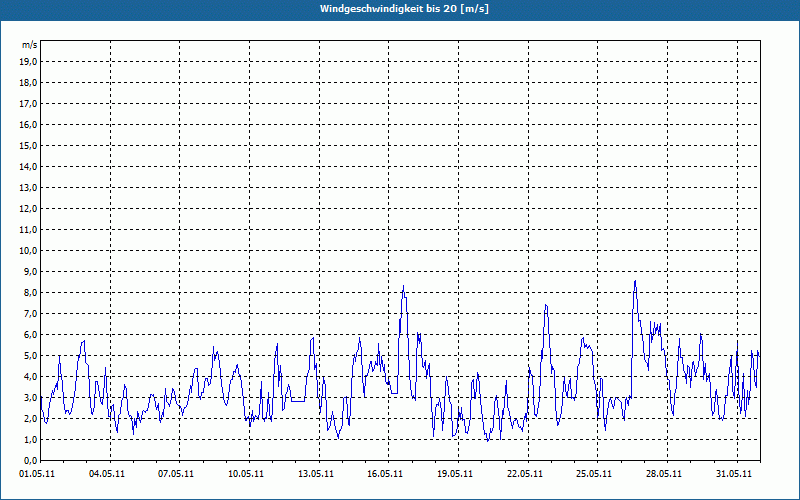Click the 1,0 y-axis label
The image size is (800, 500).
tap(30, 439)
